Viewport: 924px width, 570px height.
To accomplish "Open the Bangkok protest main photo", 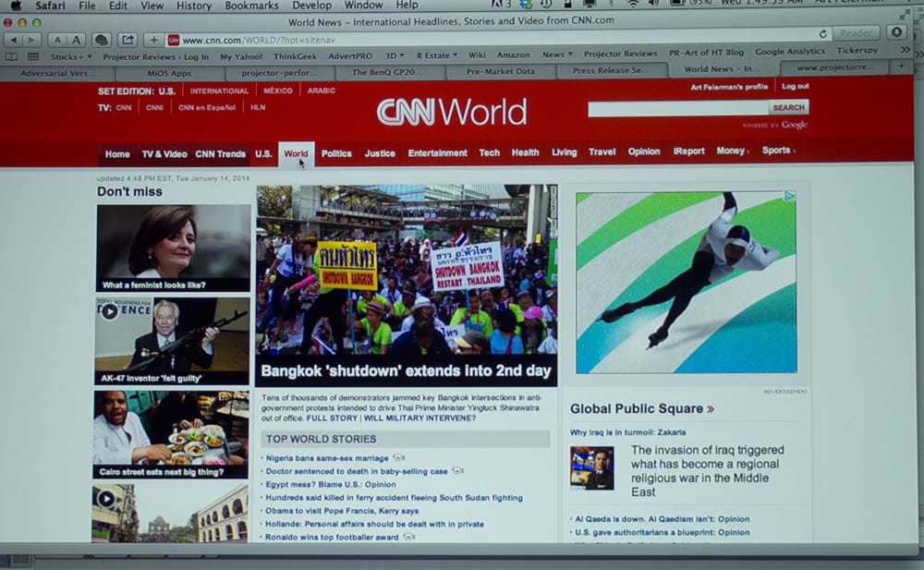I will (x=407, y=270).
